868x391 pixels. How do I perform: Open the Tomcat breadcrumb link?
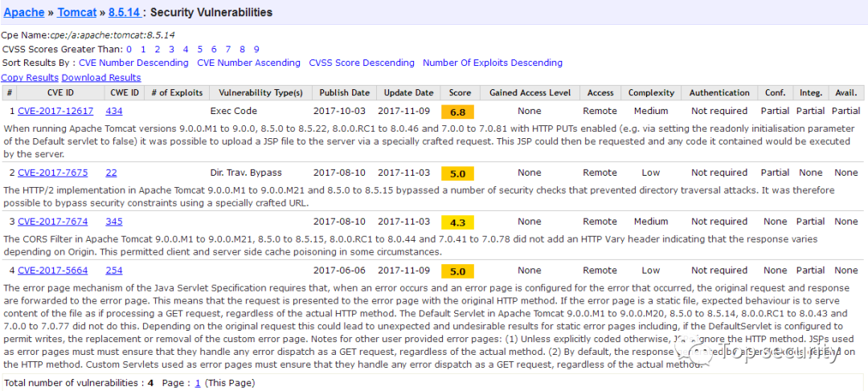pos(77,11)
